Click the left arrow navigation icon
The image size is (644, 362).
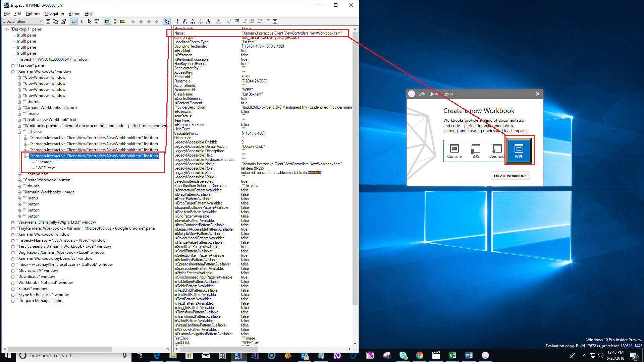tap(133, 21)
